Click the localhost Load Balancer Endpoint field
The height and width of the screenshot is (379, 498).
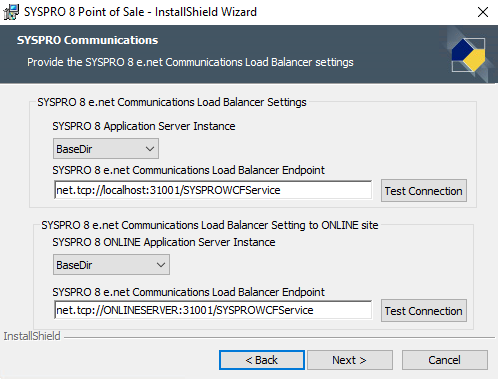pyautogui.click(x=213, y=190)
